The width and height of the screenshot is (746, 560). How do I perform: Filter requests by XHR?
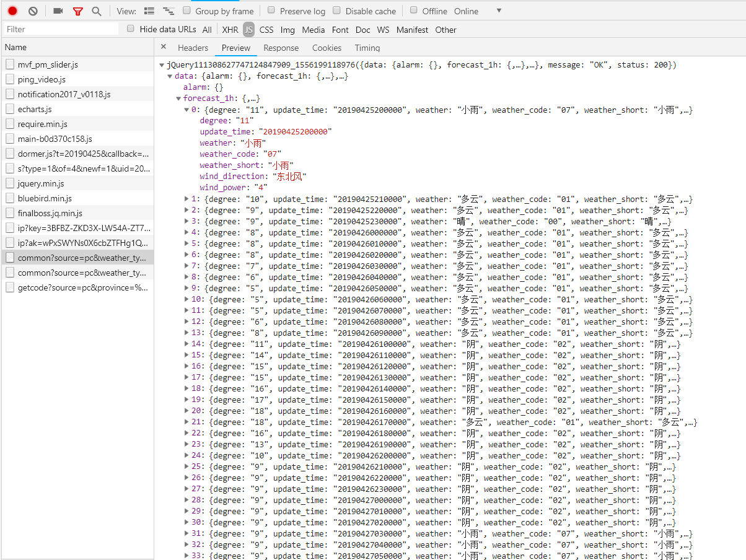point(230,30)
